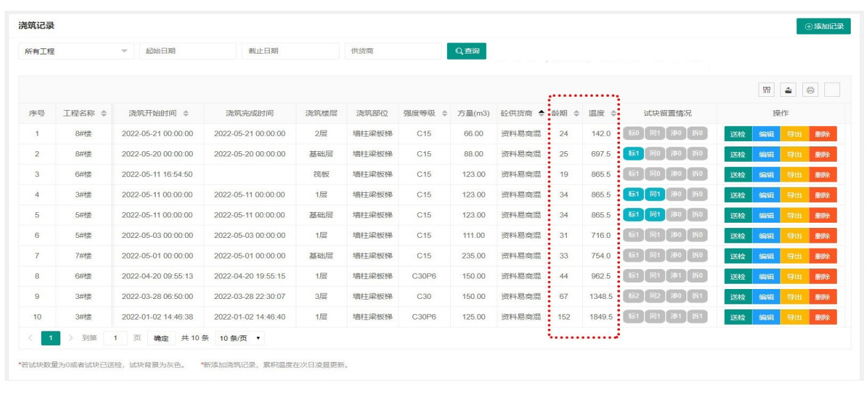Sort by 强度等级 column arrows
This screenshot has width=868, height=409.
coord(444,113)
